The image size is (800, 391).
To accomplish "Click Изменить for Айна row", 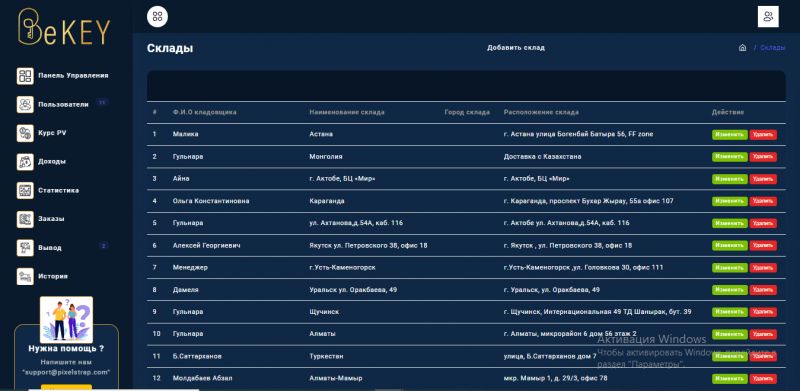I will tap(730, 179).
